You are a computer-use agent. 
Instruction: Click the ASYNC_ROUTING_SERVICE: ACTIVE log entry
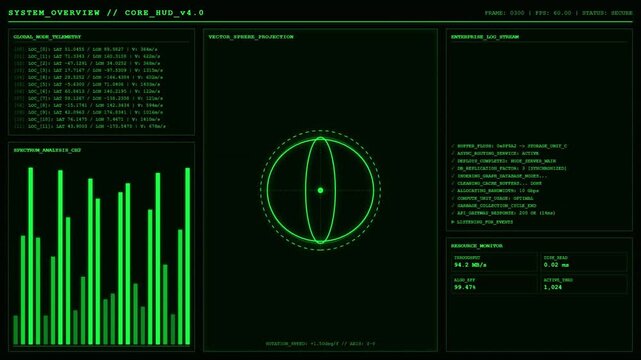[x=495, y=153]
